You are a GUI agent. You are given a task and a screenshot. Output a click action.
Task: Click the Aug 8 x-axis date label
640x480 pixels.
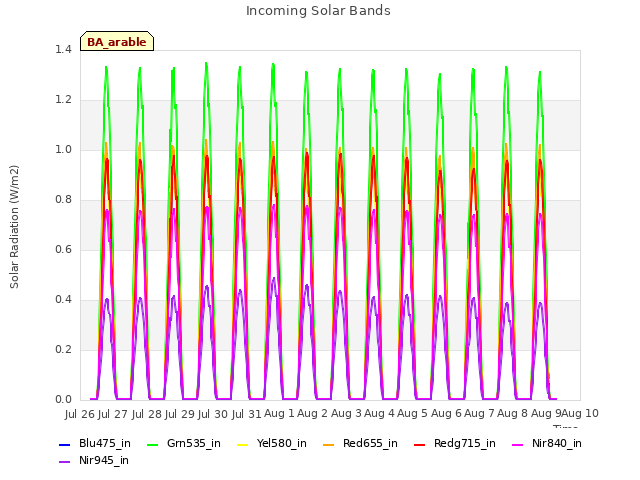(513, 413)
